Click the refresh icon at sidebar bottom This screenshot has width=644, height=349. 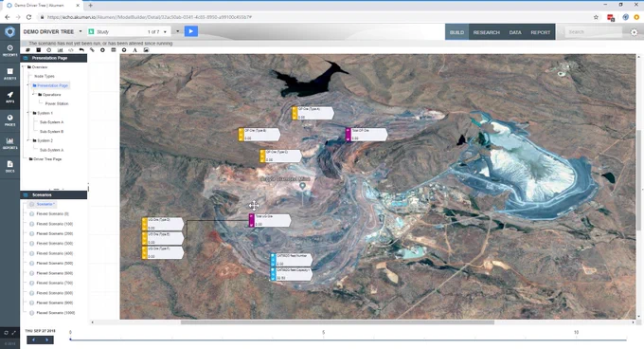(x=6, y=333)
